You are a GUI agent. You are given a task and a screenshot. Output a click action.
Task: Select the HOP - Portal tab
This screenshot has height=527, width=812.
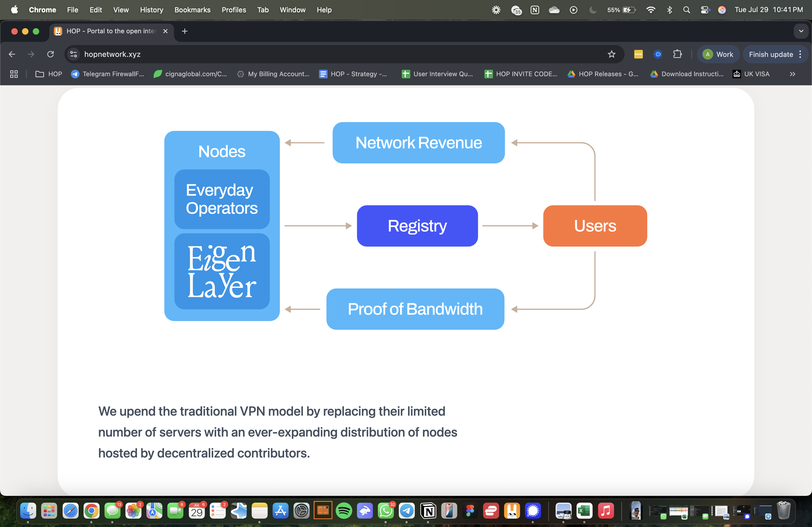pyautogui.click(x=106, y=31)
